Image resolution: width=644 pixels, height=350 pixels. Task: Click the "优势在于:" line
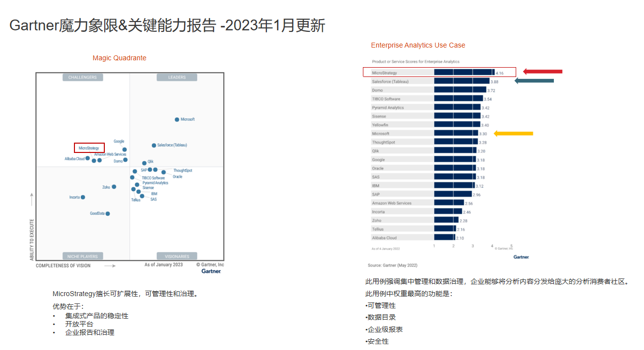coord(68,306)
